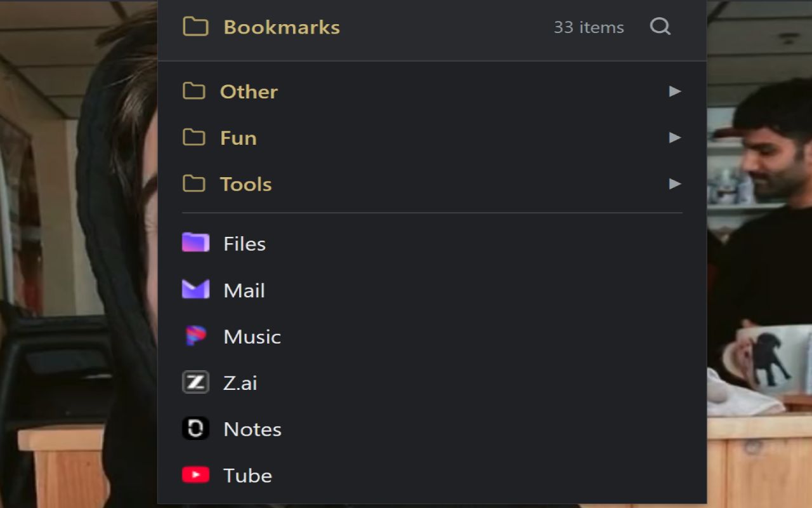Image resolution: width=812 pixels, height=508 pixels.
Task: Click the 33 items count text
Action: click(589, 27)
